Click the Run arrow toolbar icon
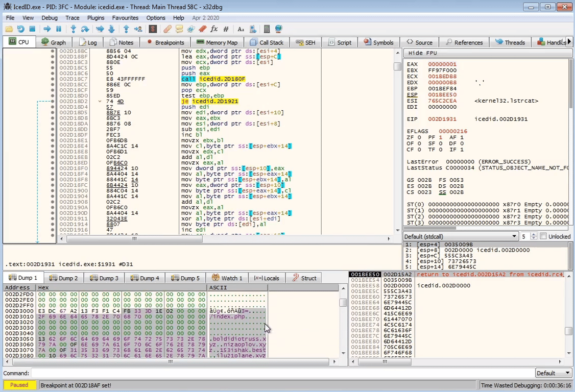The height and width of the screenshot is (392, 575). [x=47, y=29]
